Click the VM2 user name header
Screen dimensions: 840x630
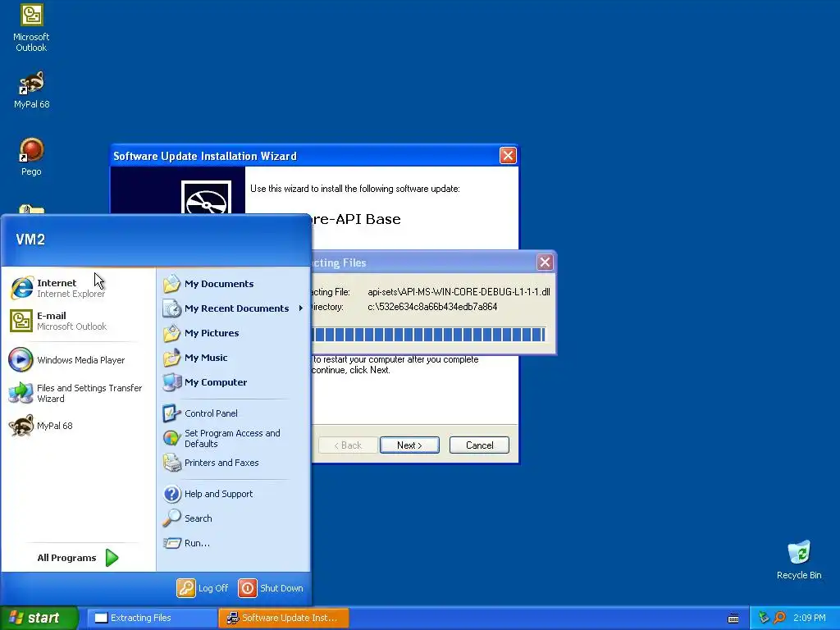[30, 240]
